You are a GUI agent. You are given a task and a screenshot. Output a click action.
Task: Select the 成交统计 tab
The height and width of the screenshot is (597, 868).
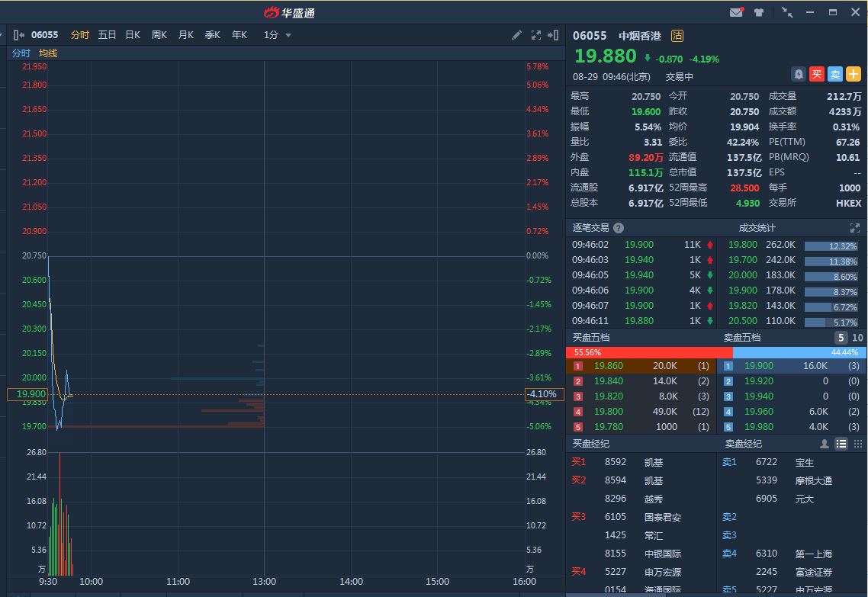(x=757, y=228)
